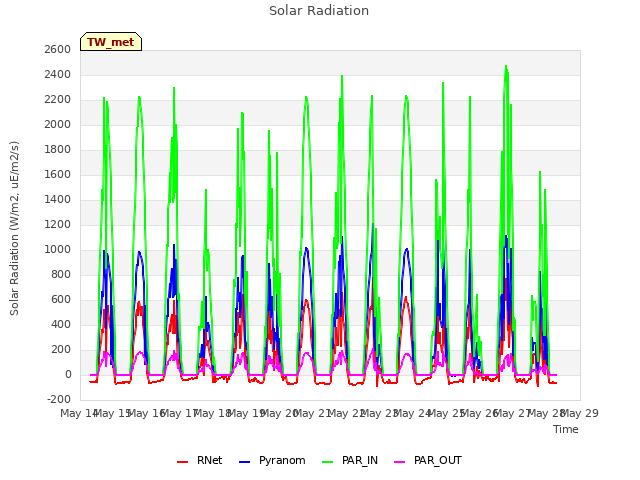The height and width of the screenshot is (480, 640).
Task: Click the TW_met annotation label
Action: click(x=111, y=42)
